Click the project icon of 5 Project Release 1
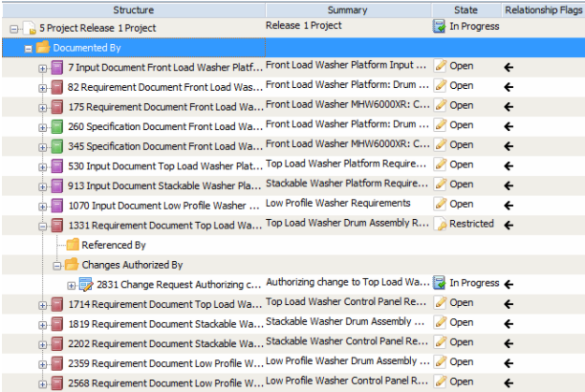The width and height of the screenshot is (585, 392). (30, 28)
